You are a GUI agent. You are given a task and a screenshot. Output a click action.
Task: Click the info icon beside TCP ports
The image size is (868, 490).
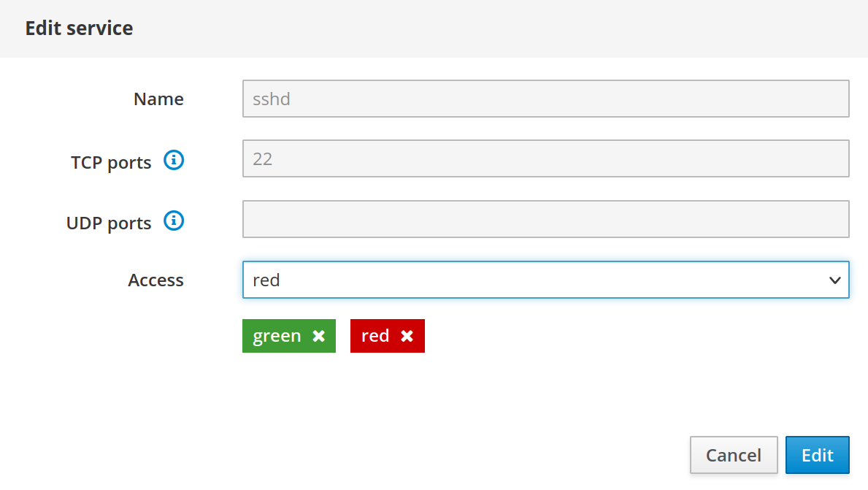[x=174, y=160]
